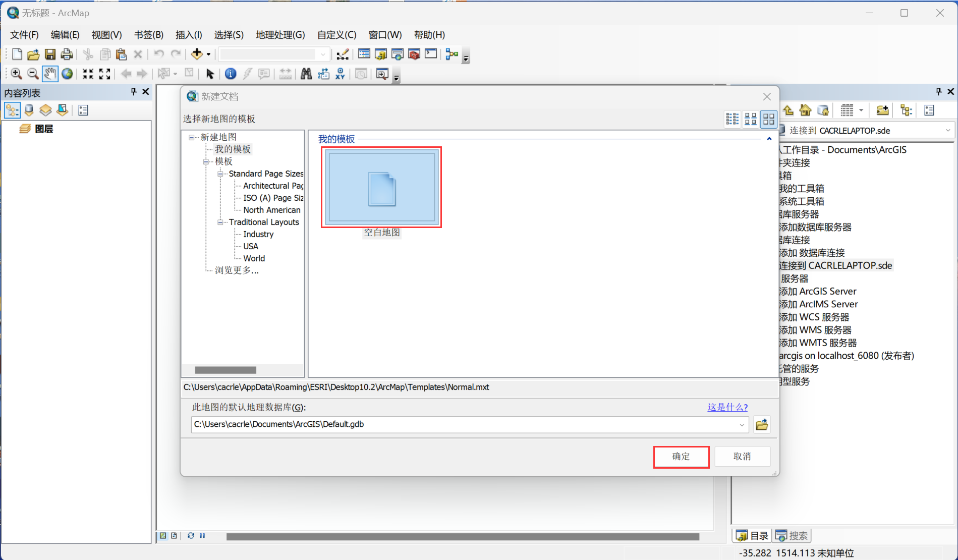Viewport: 958px width, 560px height.
Task: Open the Catalog window toolbar icon
Action: (x=381, y=54)
